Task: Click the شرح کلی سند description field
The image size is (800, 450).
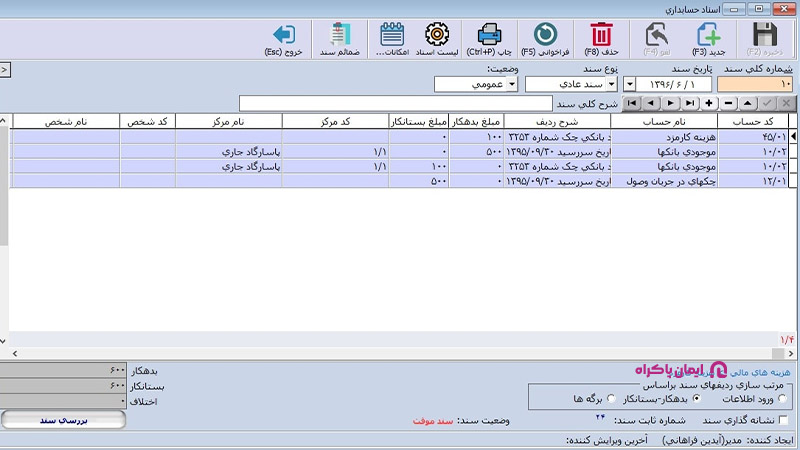Action: [x=396, y=104]
